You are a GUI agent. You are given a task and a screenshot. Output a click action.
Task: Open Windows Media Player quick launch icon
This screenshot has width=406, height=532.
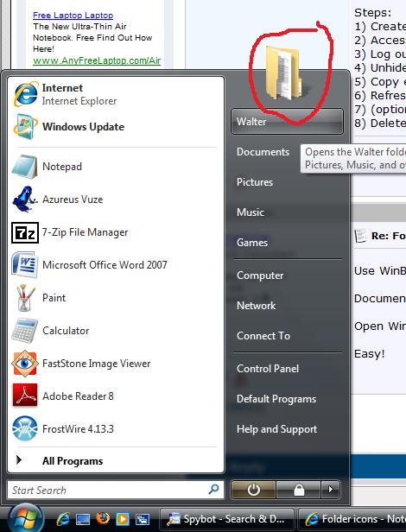[123, 519]
